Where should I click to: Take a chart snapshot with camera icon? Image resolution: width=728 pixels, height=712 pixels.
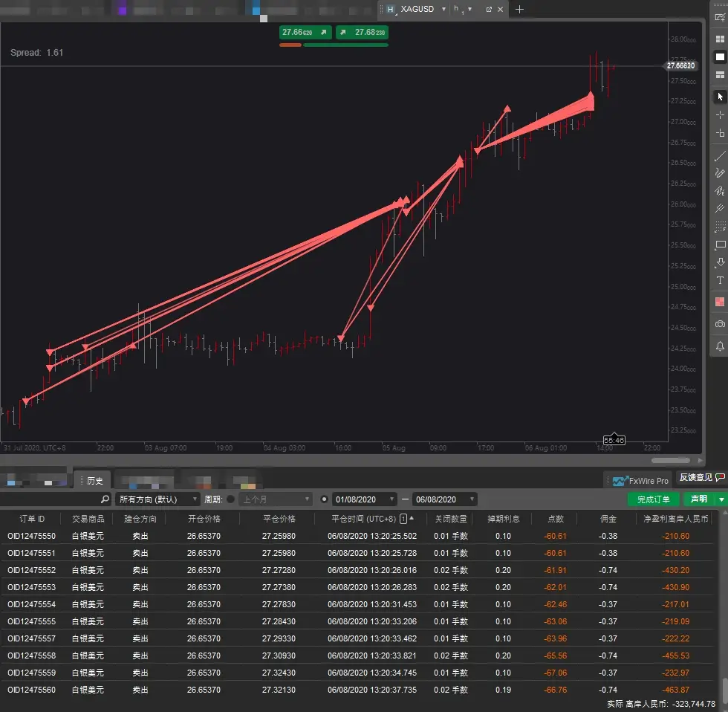coord(720,324)
